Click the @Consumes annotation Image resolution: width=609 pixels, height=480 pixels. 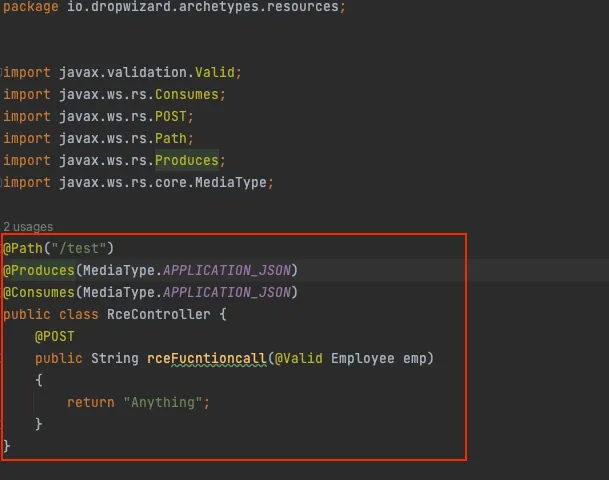[x=39, y=292]
